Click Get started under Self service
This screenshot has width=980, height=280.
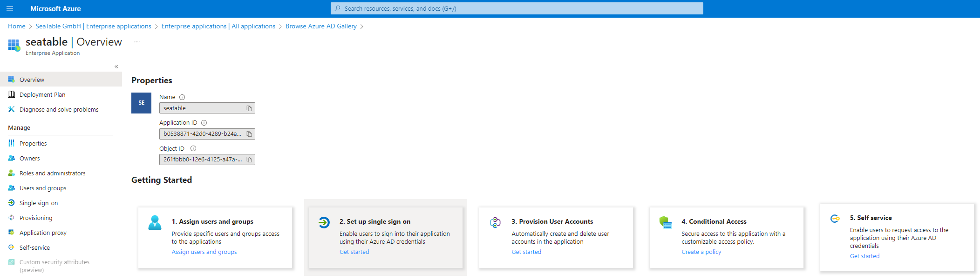pos(864,256)
